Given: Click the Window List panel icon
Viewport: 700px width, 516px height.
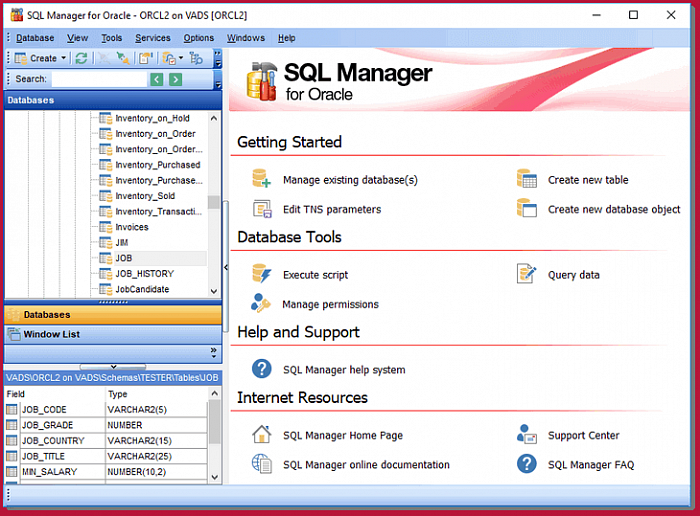Looking at the screenshot, I should click(x=14, y=334).
